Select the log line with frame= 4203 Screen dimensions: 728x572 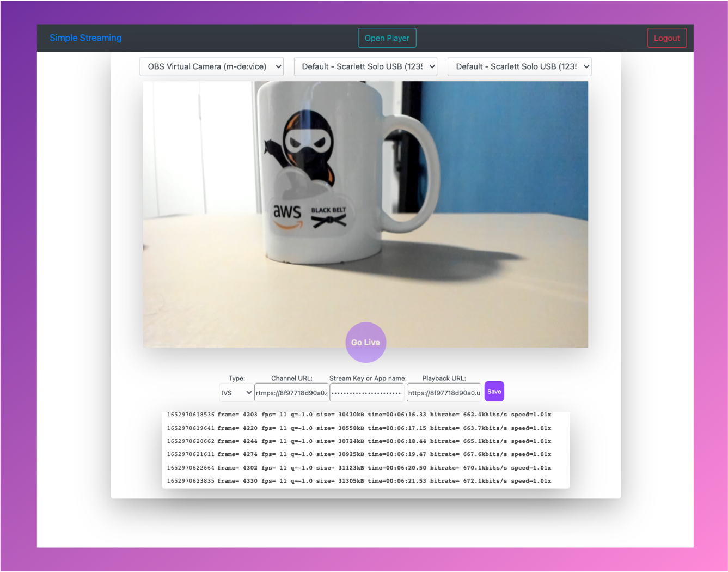coord(359,415)
